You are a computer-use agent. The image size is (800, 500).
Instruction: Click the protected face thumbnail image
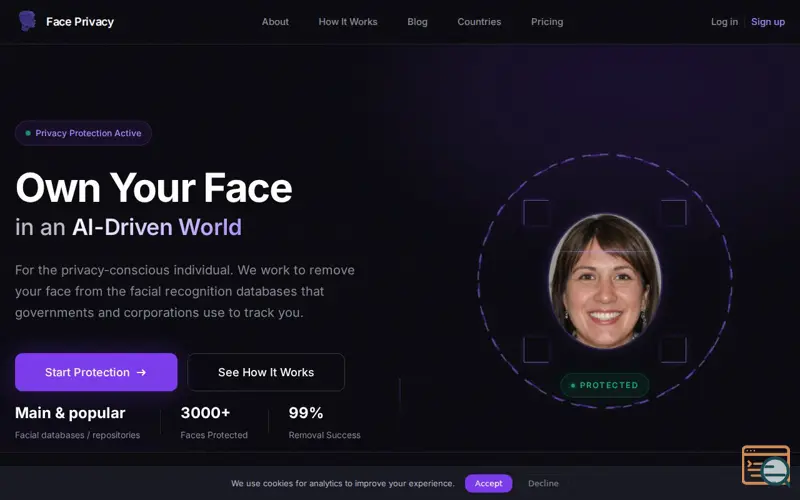pyautogui.click(x=605, y=281)
